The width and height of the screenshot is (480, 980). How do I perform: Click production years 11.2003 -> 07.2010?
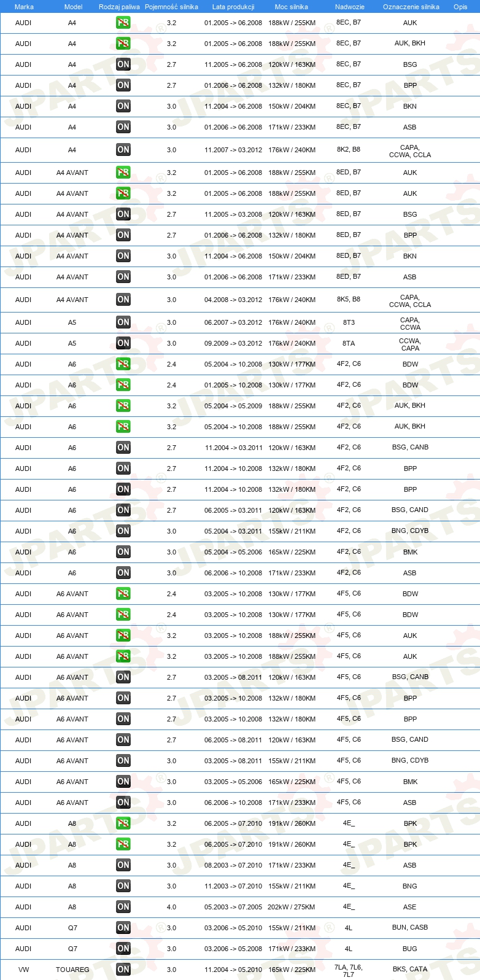click(233, 886)
